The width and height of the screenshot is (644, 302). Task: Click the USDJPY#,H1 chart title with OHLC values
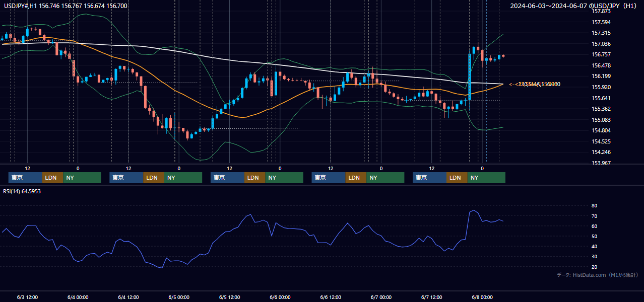pyautogui.click(x=66, y=6)
